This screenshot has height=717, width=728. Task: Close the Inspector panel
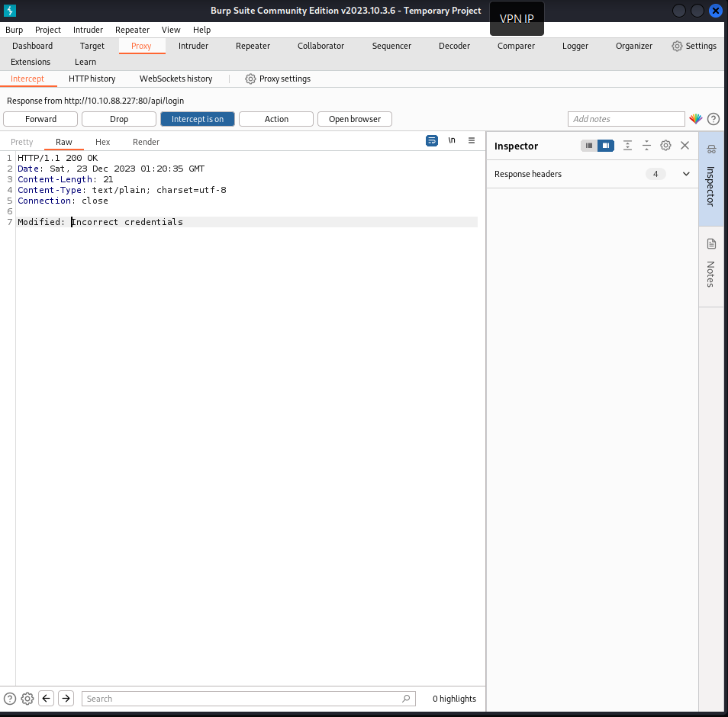pyautogui.click(x=685, y=146)
